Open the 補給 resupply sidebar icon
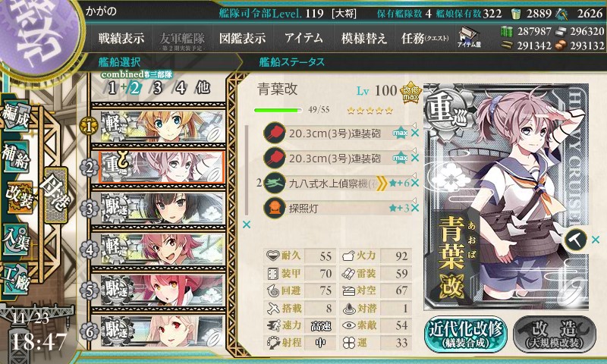607x364 pixels. pos(16,156)
